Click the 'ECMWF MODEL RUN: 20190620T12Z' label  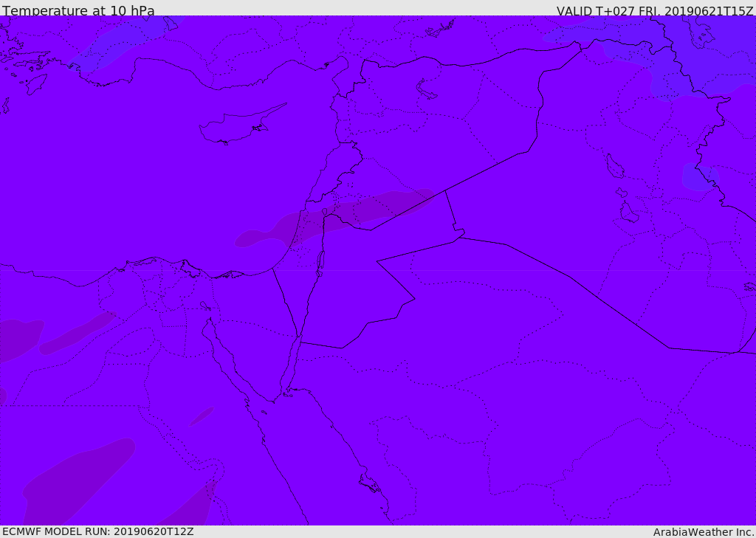coord(98,532)
